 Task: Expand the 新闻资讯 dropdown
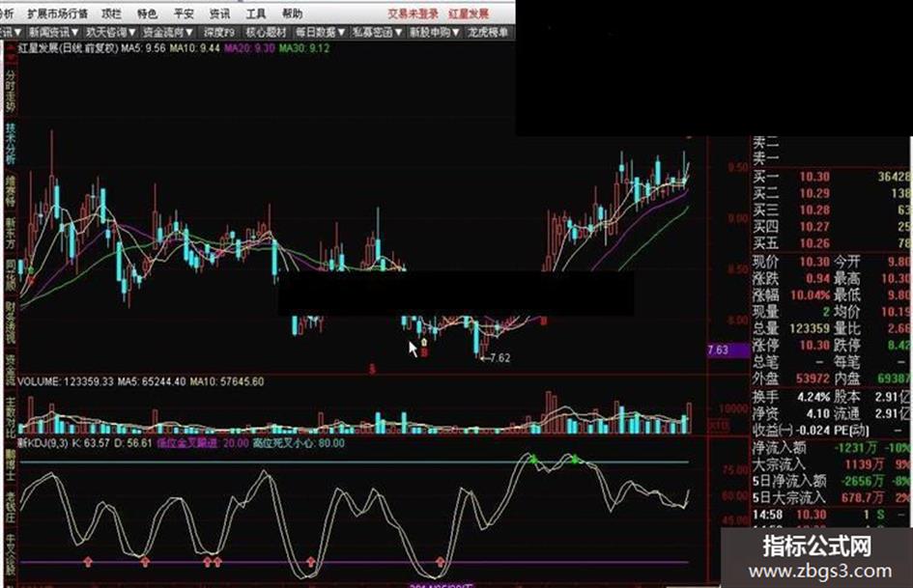click(53, 32)
